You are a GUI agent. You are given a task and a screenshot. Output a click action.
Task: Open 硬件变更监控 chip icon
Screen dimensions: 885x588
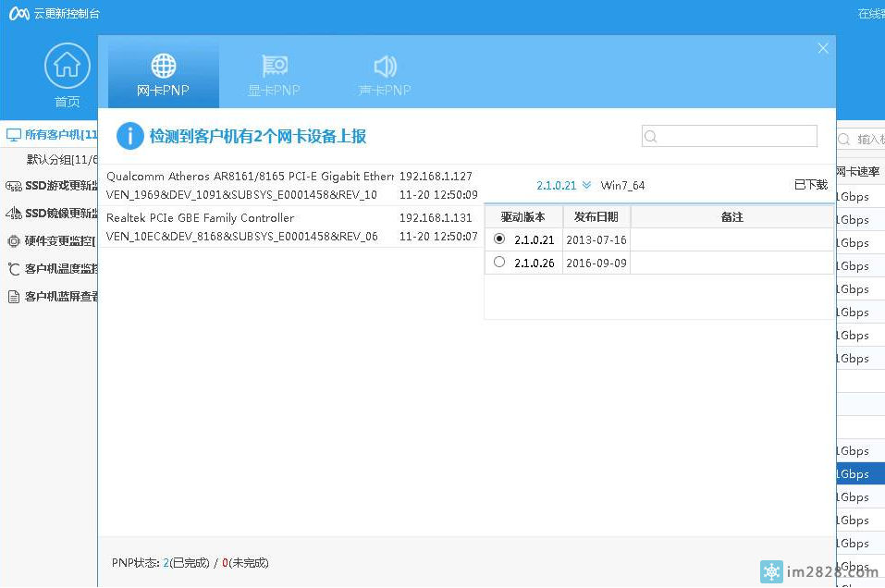point(13,241)
